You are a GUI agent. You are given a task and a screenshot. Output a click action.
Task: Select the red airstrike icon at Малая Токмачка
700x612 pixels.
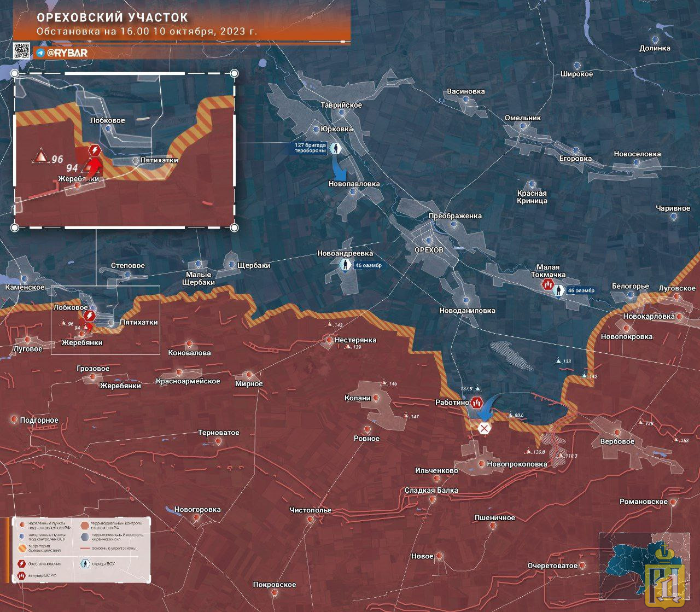click(547, 284)
